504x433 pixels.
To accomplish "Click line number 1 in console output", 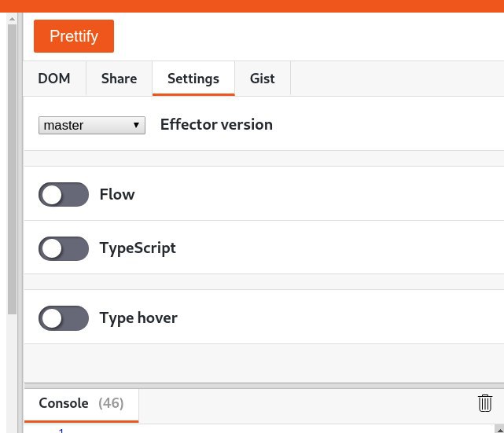I will [x=61, y=430].
